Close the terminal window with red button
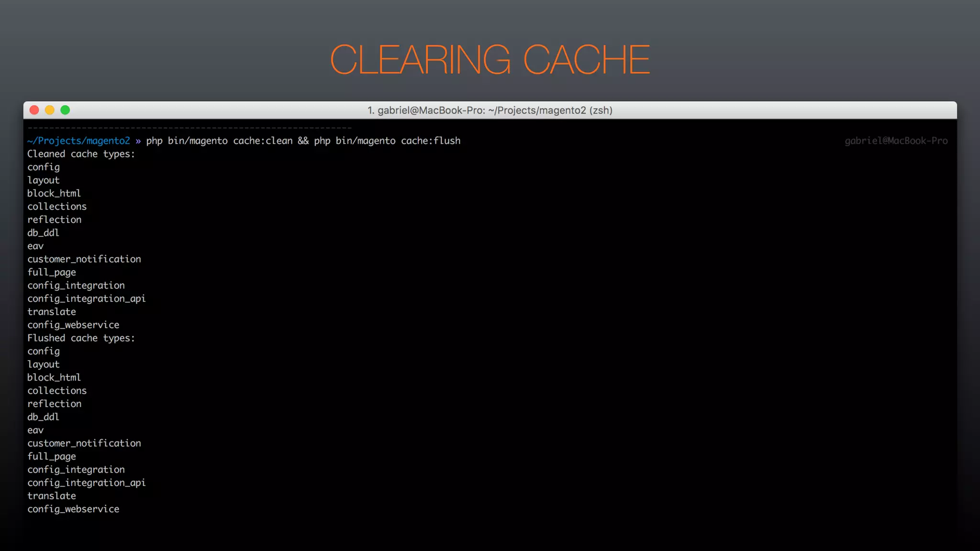The image size is (980, 551). click(x=34, y=110)
